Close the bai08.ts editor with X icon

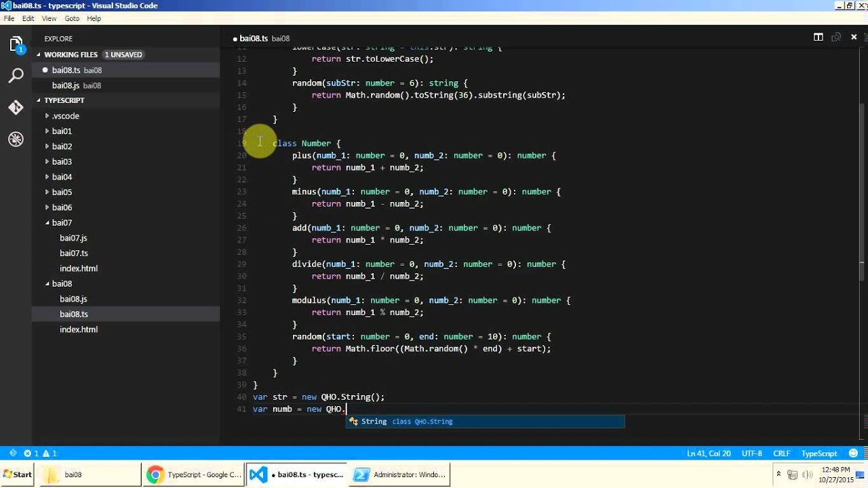coord(853,38)
